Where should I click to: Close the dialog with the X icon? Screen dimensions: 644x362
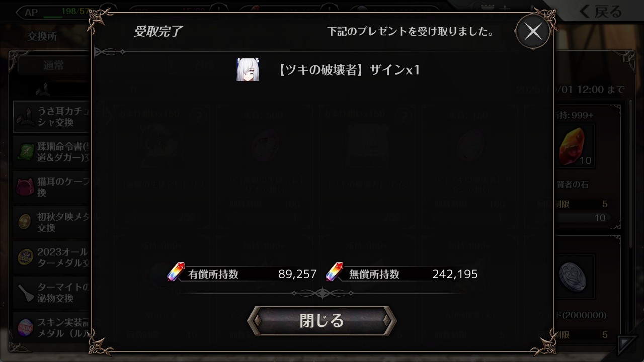[533, 32]
